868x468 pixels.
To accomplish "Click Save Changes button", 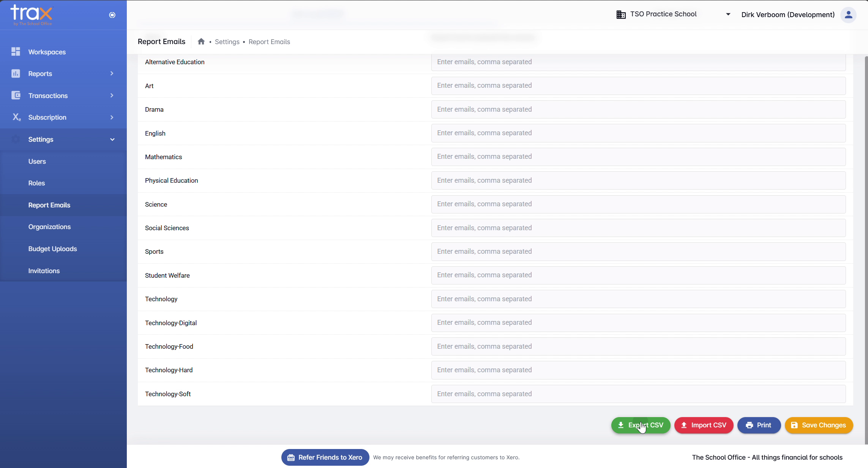I will click(x=819, y=425).
